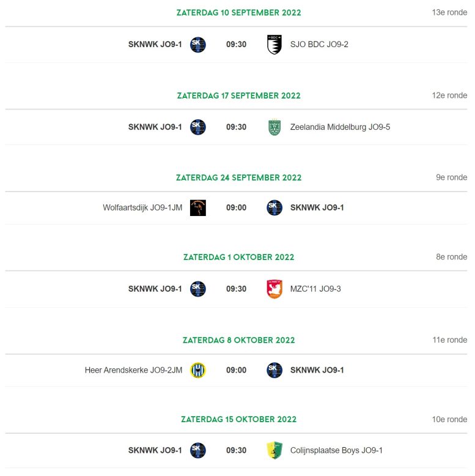
Task: Open Colijnsplaatse Boys JO9-1 team link
Action: [x=336, y=450]
